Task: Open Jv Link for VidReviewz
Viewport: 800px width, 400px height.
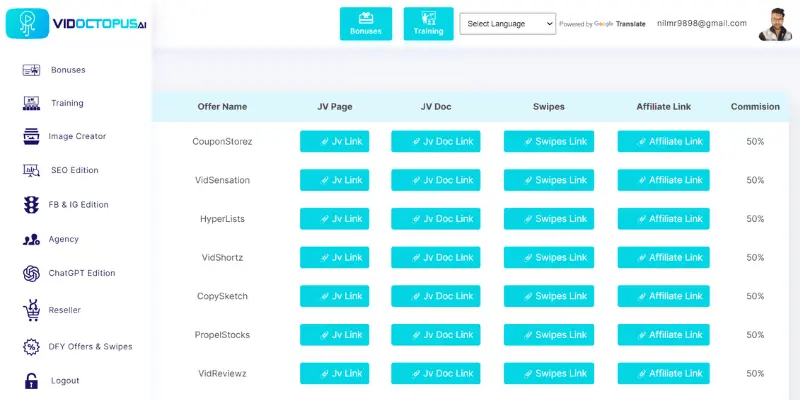Action: [x=335, y=373]
